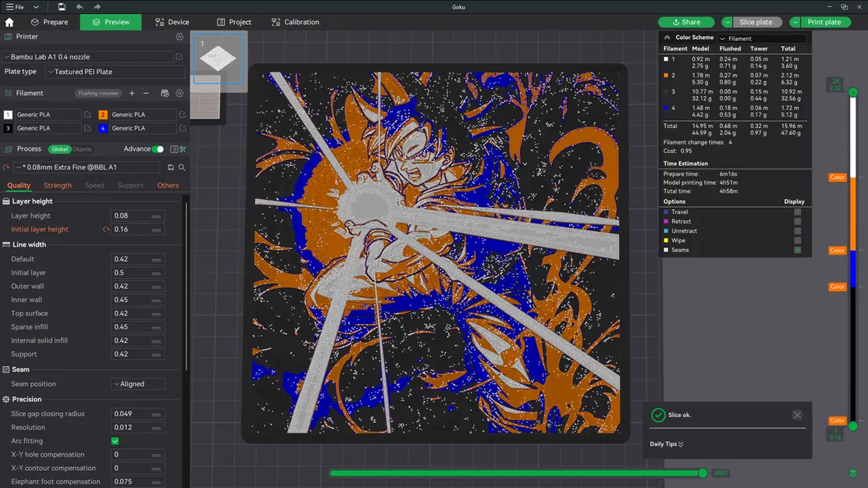Click the Save icon in title bar
Viewport: 868px width, 488px height.
62,7
